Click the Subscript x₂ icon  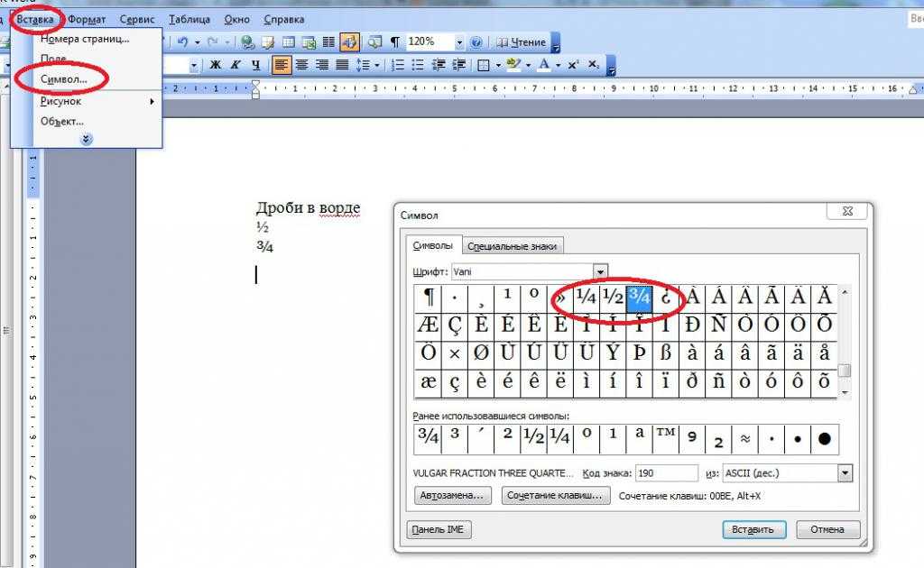tap(594, 65)
